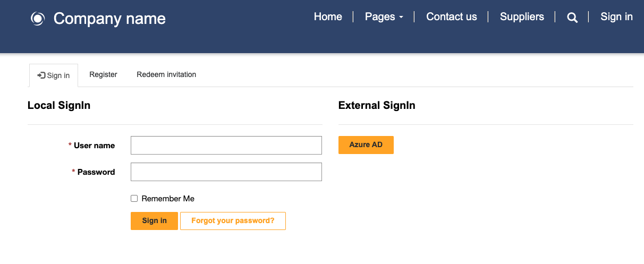
Task: Open the Contact us page
Action: pyautogui.click(x=452, y=16)
